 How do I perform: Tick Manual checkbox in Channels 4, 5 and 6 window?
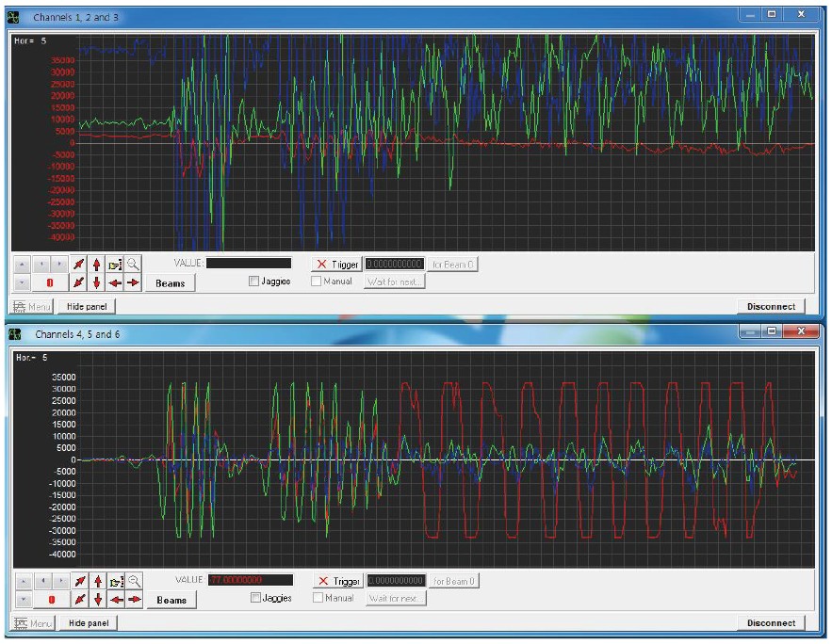[x=318, y=598]
